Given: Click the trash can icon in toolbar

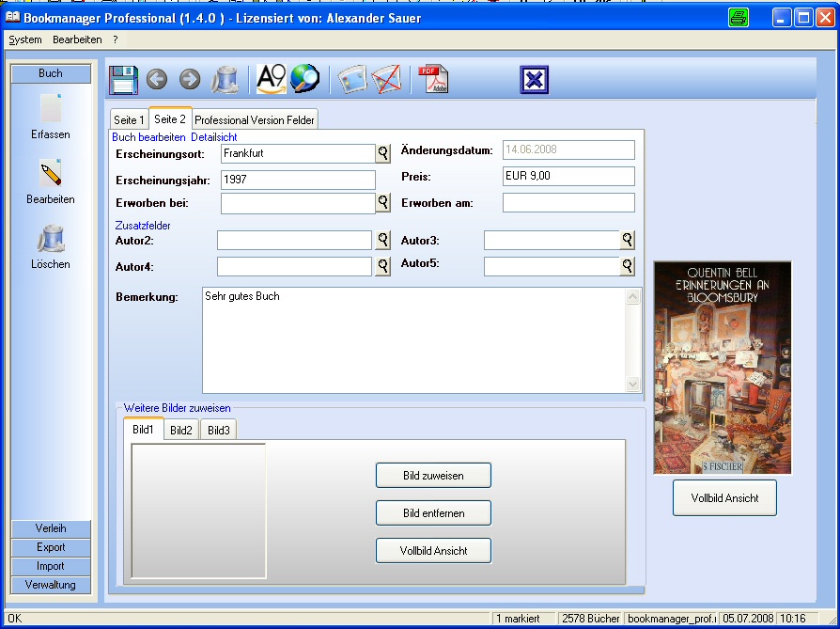Looking at the screenshot, I should click(x=225, y=80).
